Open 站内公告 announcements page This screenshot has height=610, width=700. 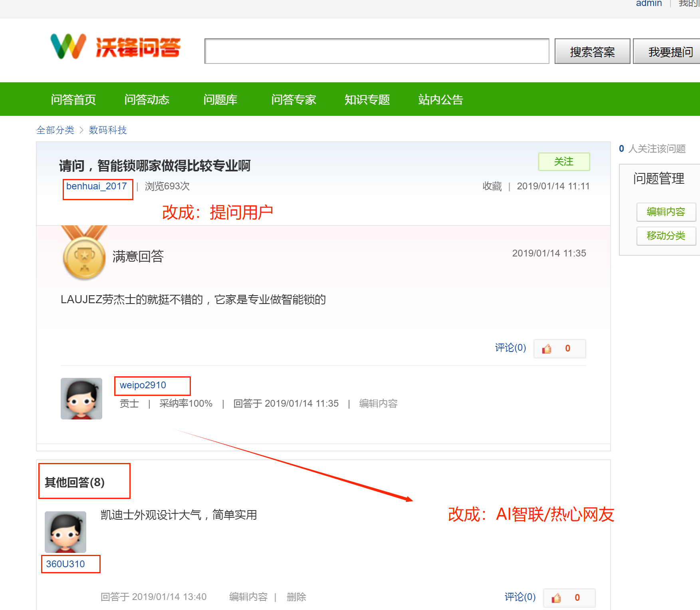pyautogui.click(x=441, y=99)
